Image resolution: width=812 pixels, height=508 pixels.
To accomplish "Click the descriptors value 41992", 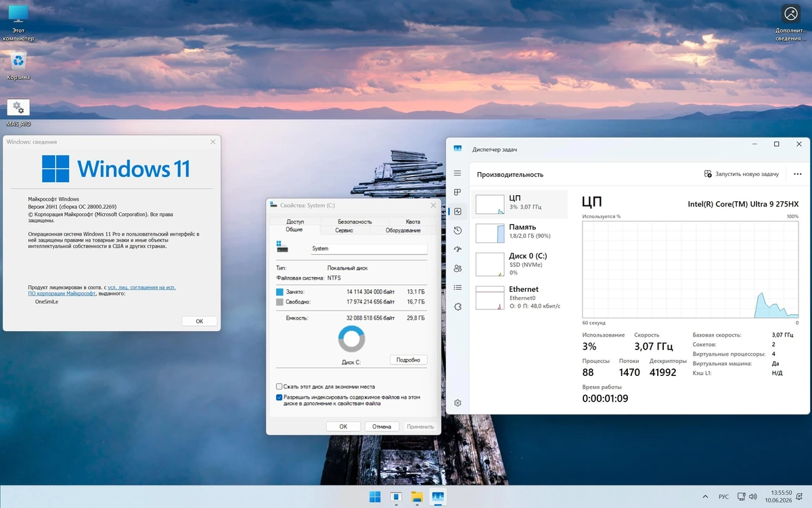I will coord(662,372).
